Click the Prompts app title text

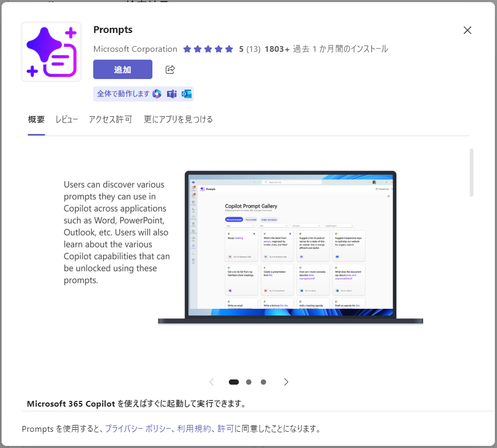pyautogui.click(x=113, y=30)
